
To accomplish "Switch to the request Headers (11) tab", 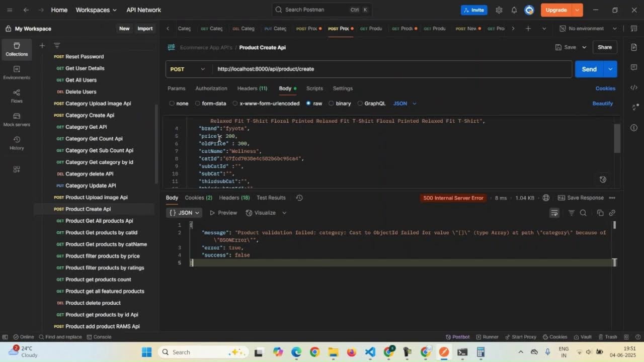I will [x=252, y=88].
